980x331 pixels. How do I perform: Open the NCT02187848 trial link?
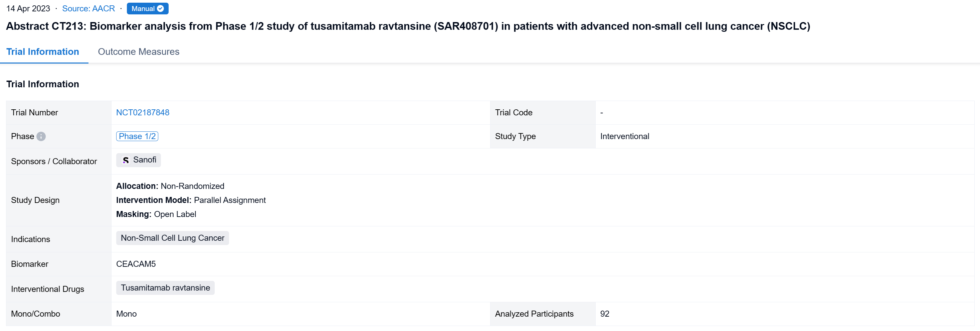coord(143,112)
